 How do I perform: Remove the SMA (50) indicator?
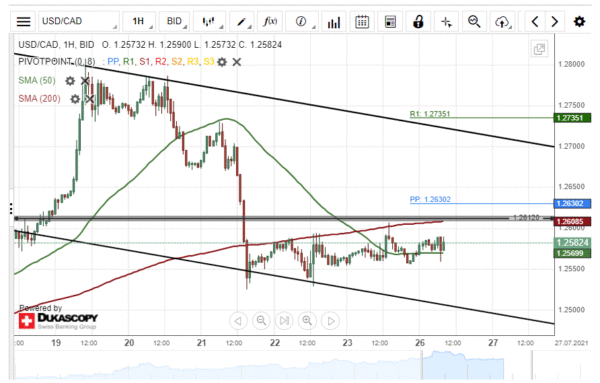point(85,81)
